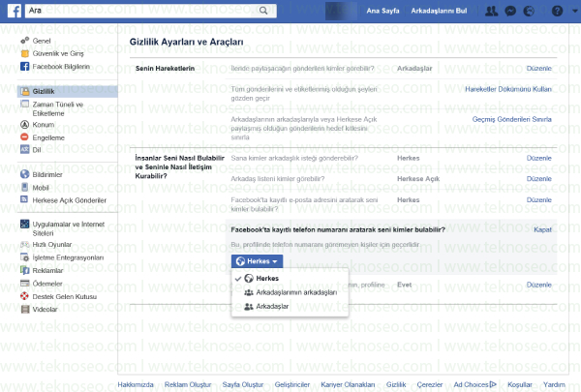
Task: Open the blurred profile name in top bar
Action: [341, 11]
